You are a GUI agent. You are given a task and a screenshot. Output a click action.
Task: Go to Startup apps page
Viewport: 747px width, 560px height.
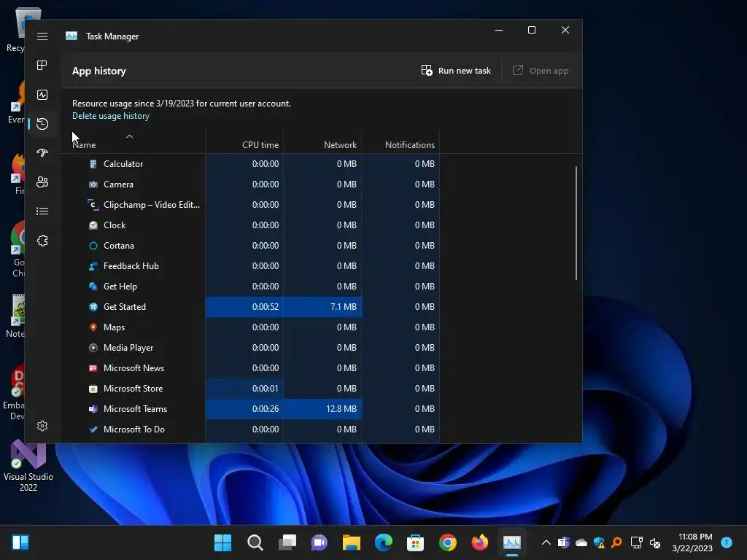pyautogui.click(x=42, y=153)
